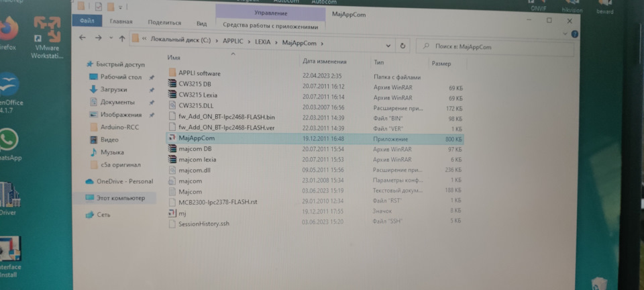Open Firefox from the desktop
This screenshot has height=290, width=644.
coord(7,33)
